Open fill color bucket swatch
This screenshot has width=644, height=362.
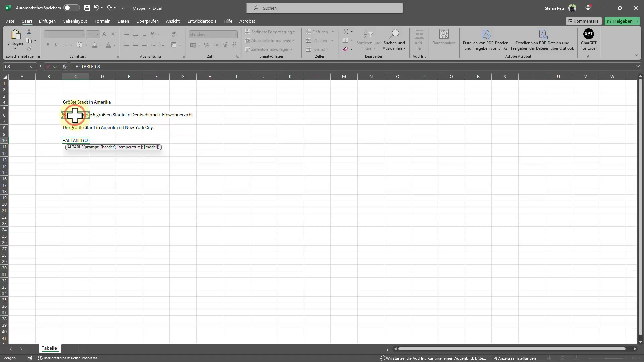(x=95, y=45)
